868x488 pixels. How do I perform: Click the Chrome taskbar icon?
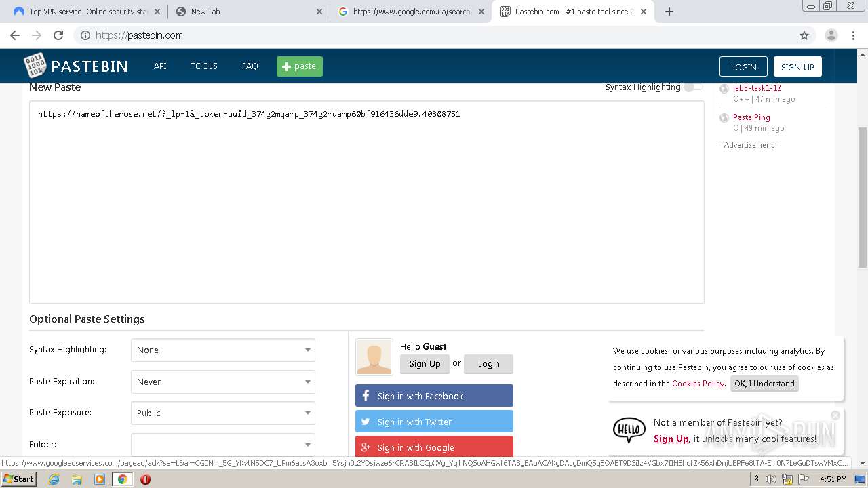click(123, 479)
